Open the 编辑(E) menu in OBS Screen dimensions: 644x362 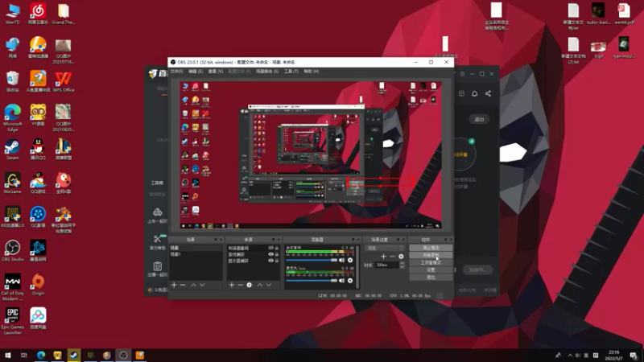click(x=196, y=72)
